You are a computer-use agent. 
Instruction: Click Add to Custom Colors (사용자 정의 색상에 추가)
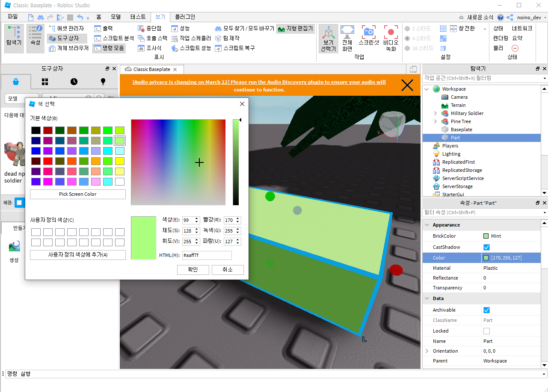click(x=78, y=255)
